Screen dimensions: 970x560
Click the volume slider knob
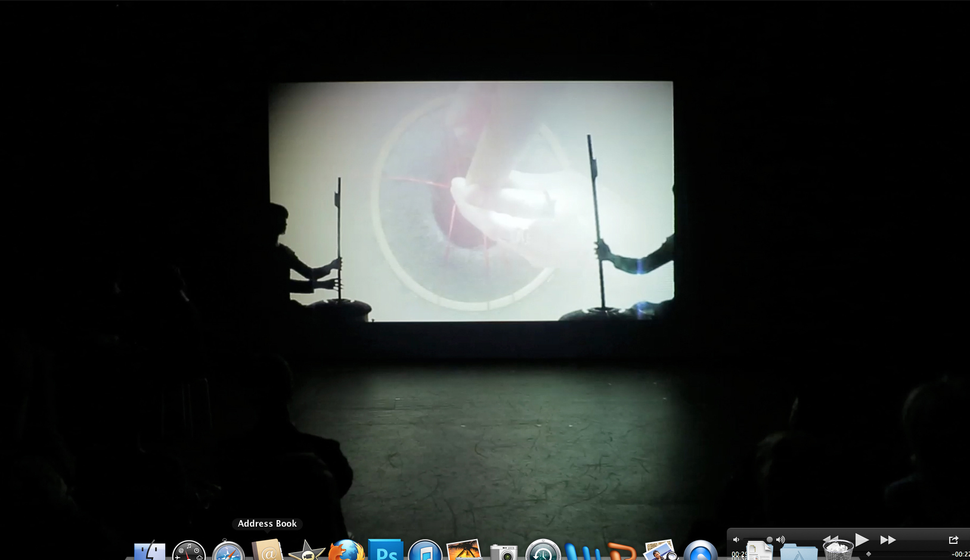tap(769, 540)
